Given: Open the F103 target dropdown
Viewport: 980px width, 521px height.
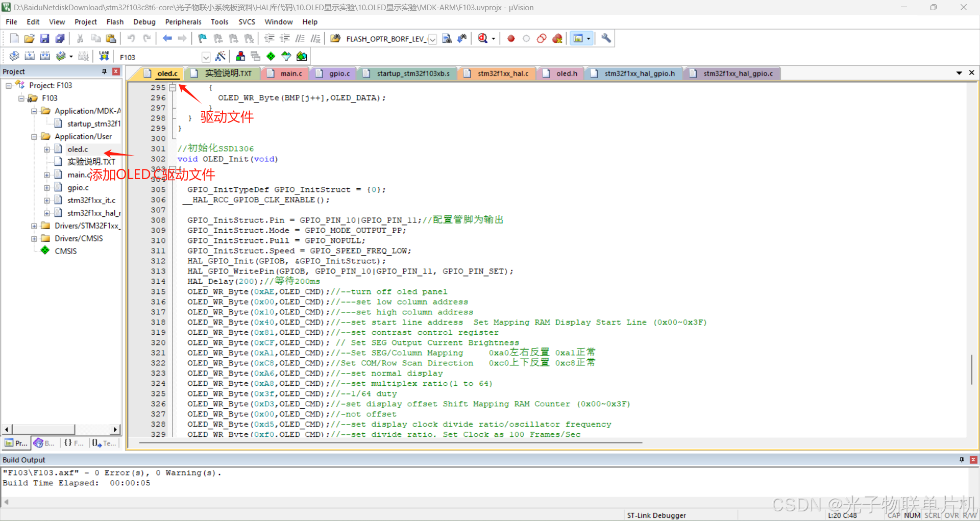Looking at the screenshot, I should [x=206, y=57].
